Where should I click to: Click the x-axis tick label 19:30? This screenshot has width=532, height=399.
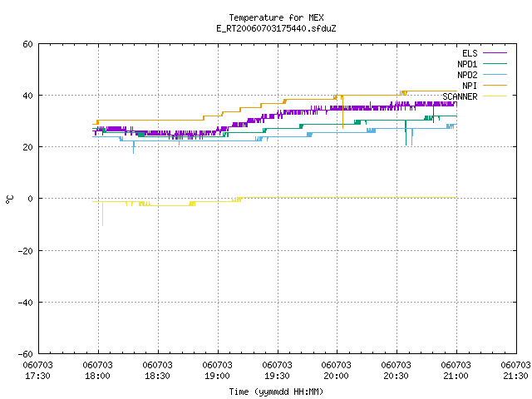pyautogui.click(x=277, y=376)
